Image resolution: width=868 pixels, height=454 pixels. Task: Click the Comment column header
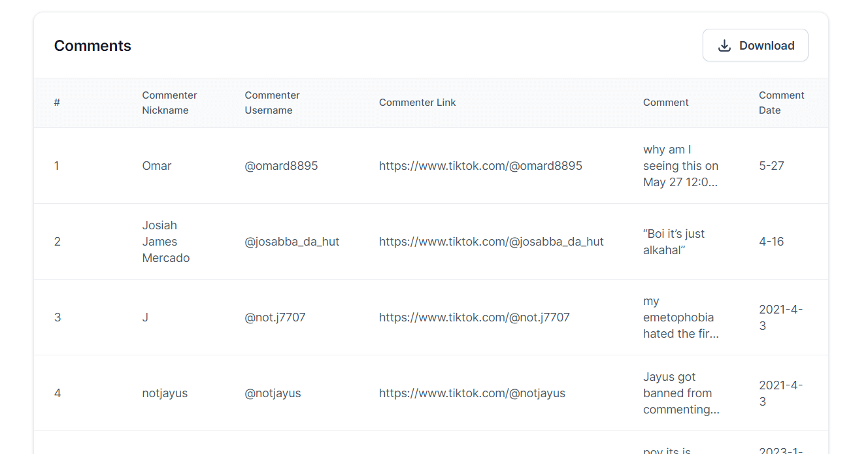coord(665,103)
